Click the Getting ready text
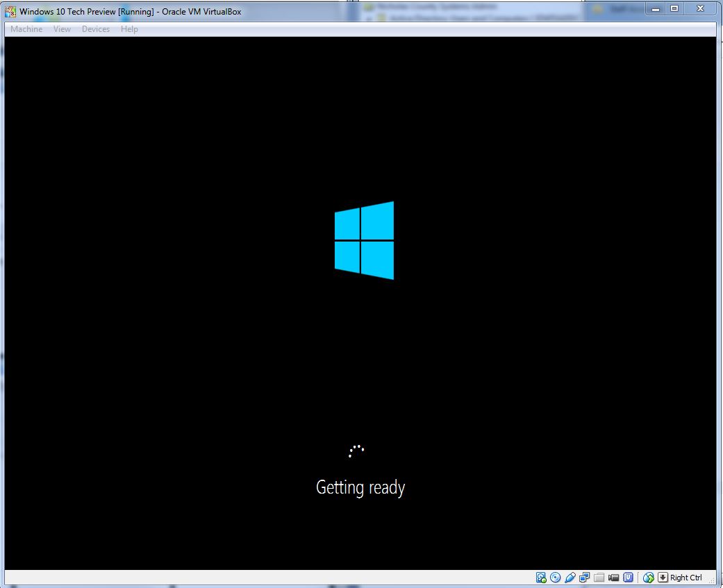The height and width of the screenshot is (588, 723). tap(360, 487)
